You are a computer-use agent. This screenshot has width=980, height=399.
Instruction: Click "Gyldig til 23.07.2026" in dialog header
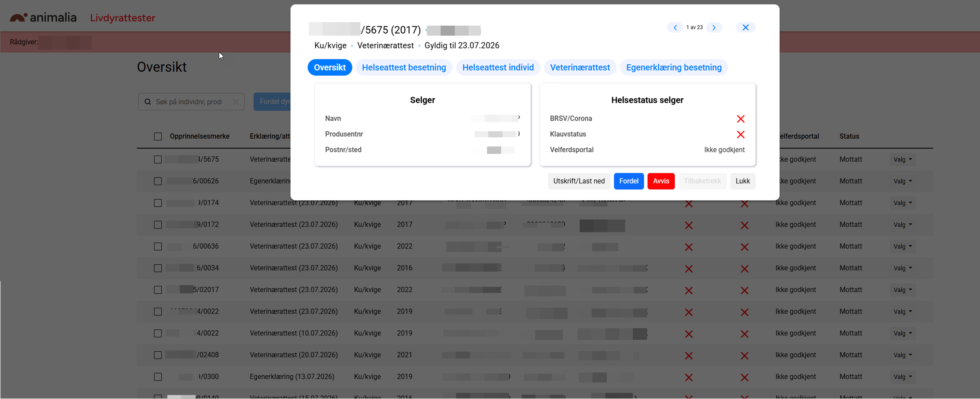point(461,46)
